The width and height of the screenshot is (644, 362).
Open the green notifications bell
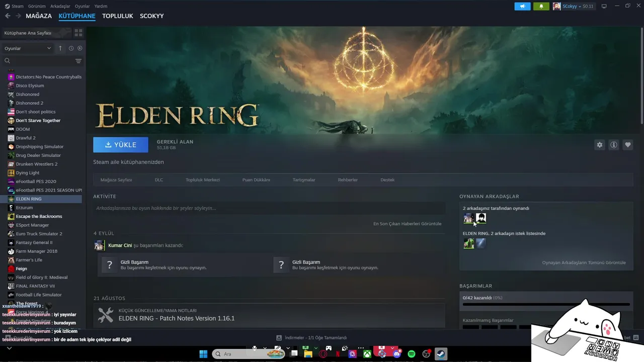(x=541, y=6)
